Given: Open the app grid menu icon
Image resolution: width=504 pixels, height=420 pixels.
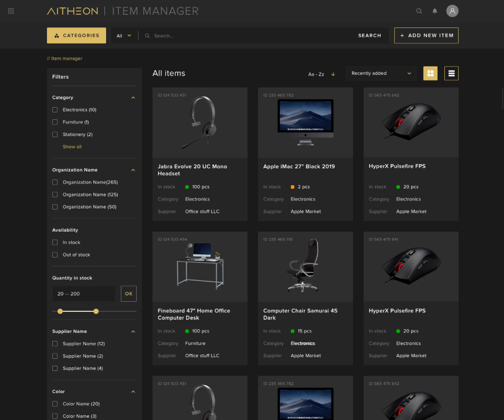Looking at the screenshot, I should coord(11,11).
